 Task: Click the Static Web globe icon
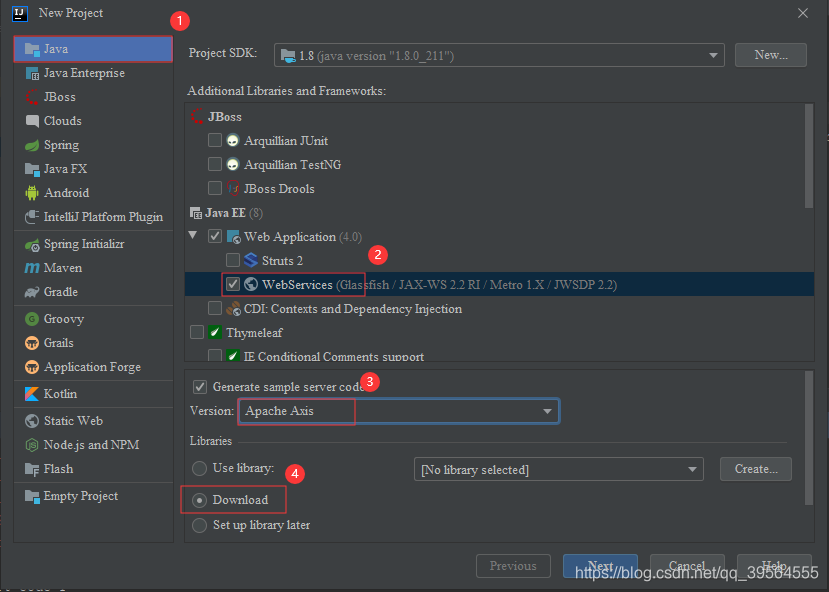tap(32, 421)
